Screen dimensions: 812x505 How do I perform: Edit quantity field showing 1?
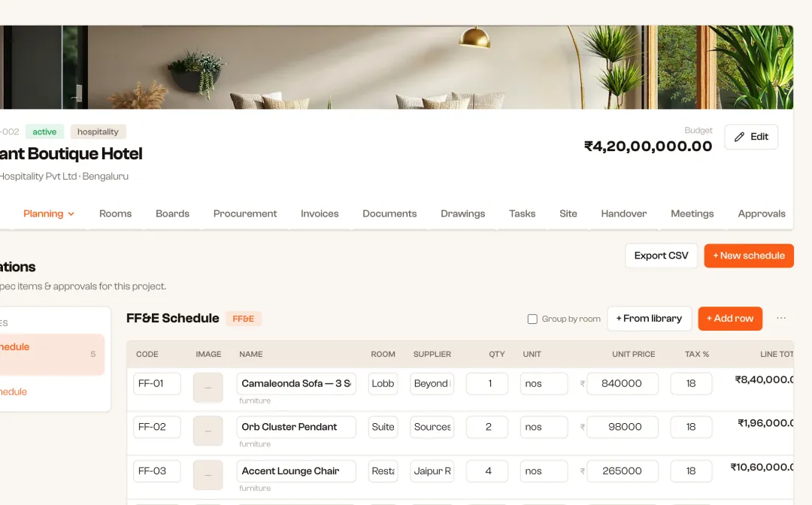click(x=486, y=383)
